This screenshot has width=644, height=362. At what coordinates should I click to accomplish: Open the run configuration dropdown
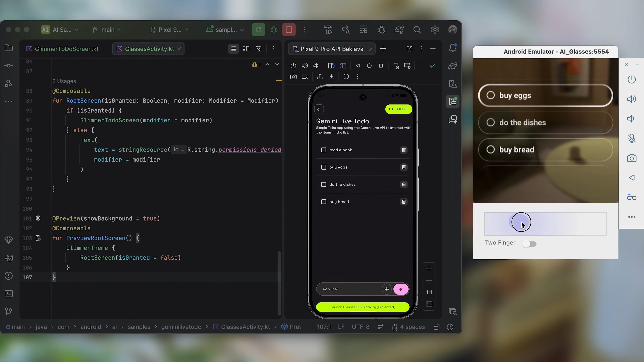point(225,30)
